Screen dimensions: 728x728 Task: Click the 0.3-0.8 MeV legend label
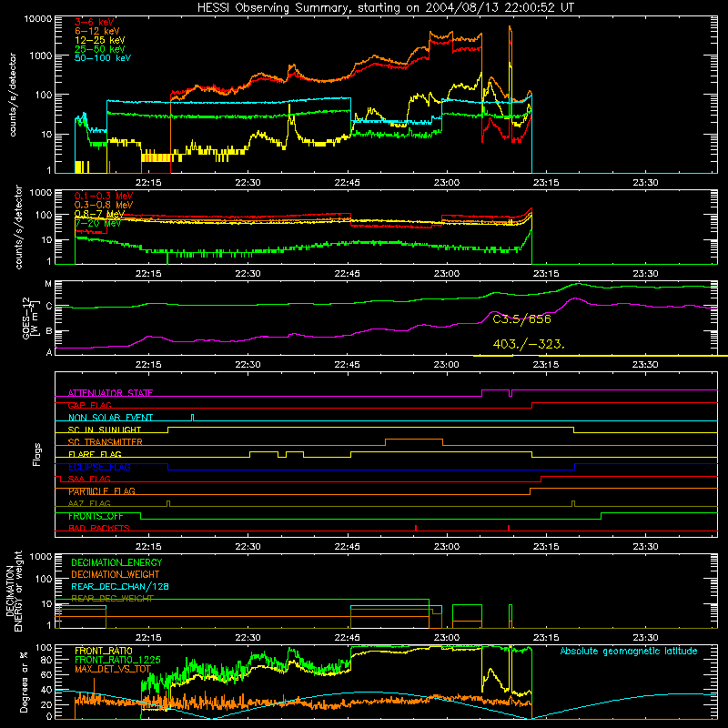pos(104,205)
